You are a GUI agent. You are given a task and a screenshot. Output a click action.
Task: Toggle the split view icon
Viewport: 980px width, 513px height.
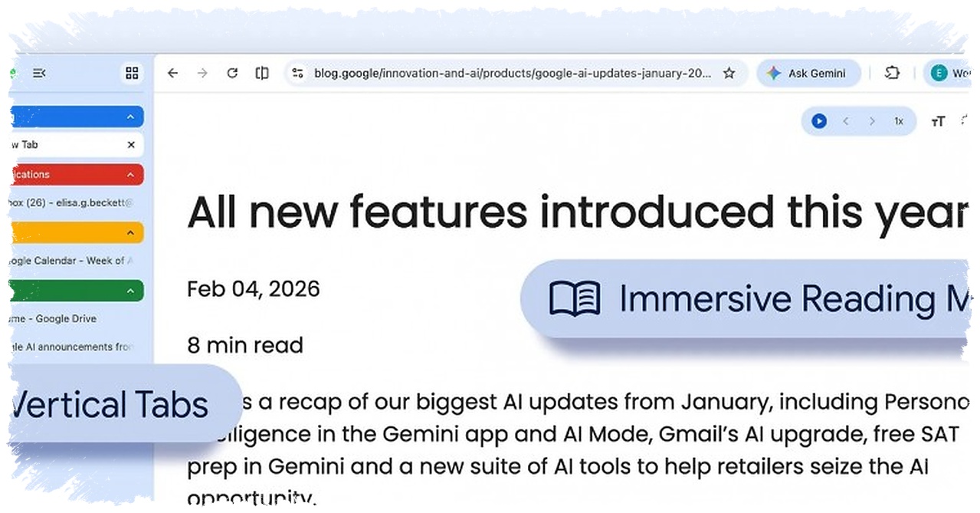pyautogui.click(x=262, y=74)
